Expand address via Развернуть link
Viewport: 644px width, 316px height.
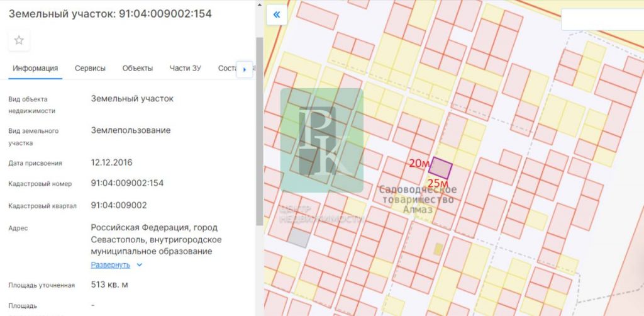tap(111, 265)
